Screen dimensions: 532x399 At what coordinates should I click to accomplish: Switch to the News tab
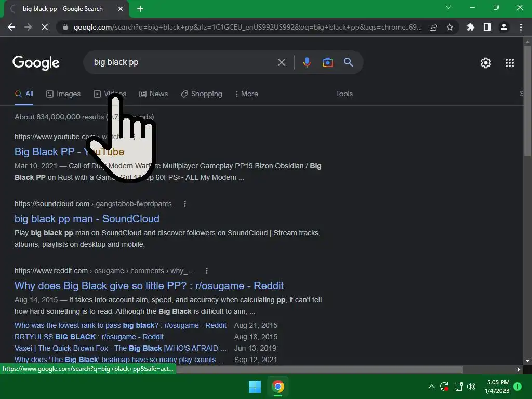[x=154, y=94]
